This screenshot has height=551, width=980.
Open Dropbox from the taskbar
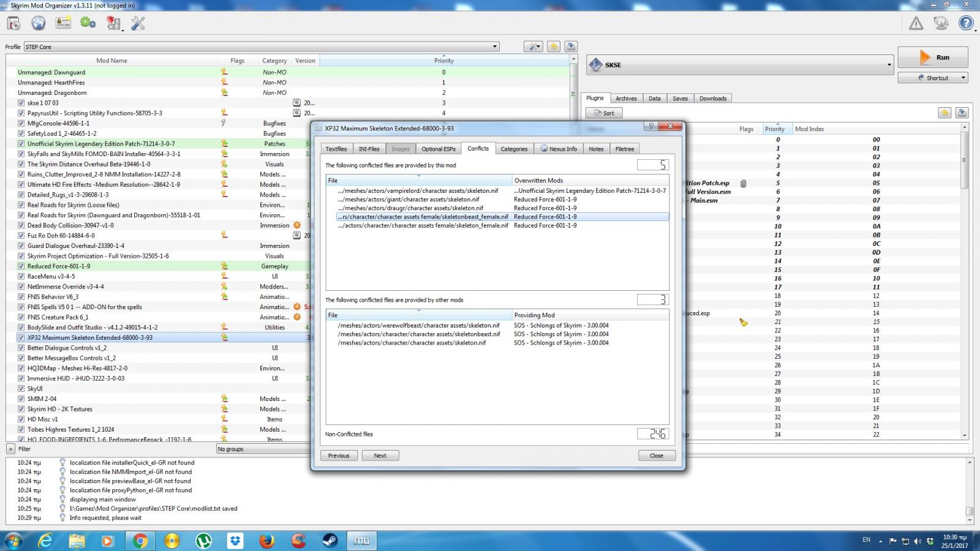point(235,541)
